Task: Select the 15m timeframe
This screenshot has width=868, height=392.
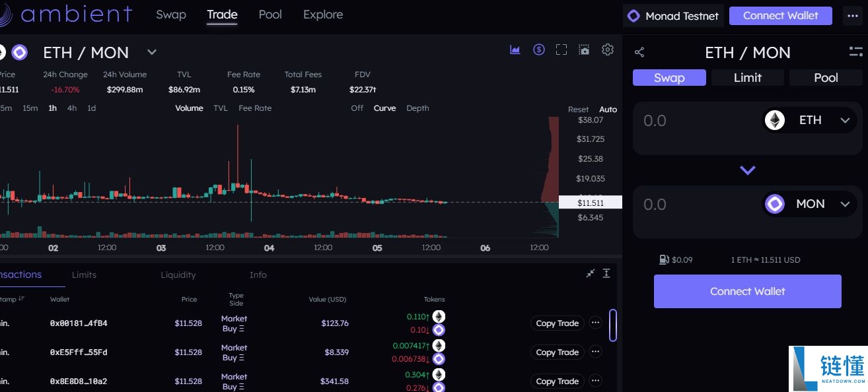Action: tap(30, 108)
